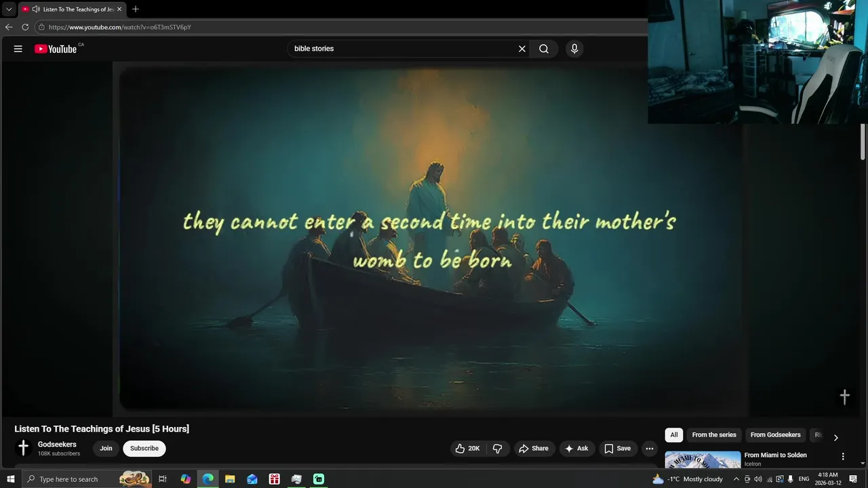Open Outlook mail from the taskbar
Image resolution: width=868 pixels, height=488 pixels.
[x=252, y=479]
